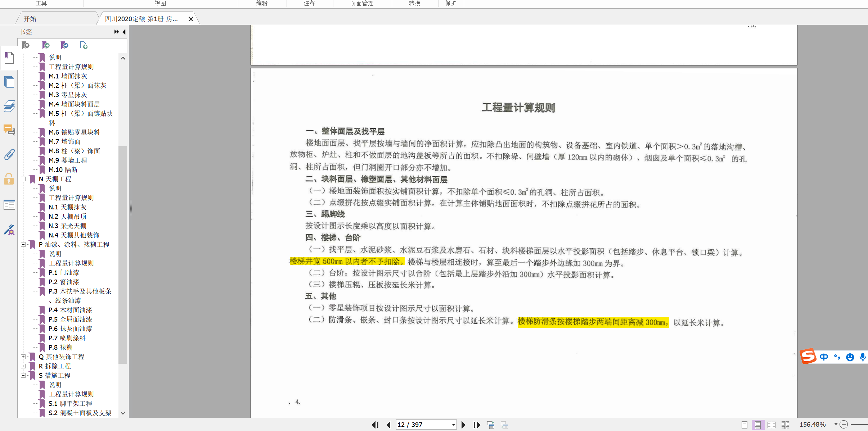Image resolution: width=868 pixels, height=431 pixels.
Task: Switch to two-page facing view mode
Action: coord(772,425)
